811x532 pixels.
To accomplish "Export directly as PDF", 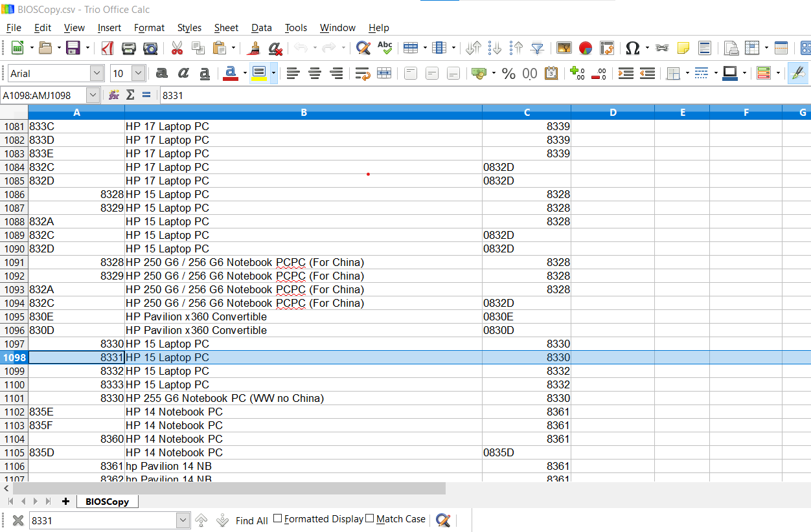I will point(107,48).
